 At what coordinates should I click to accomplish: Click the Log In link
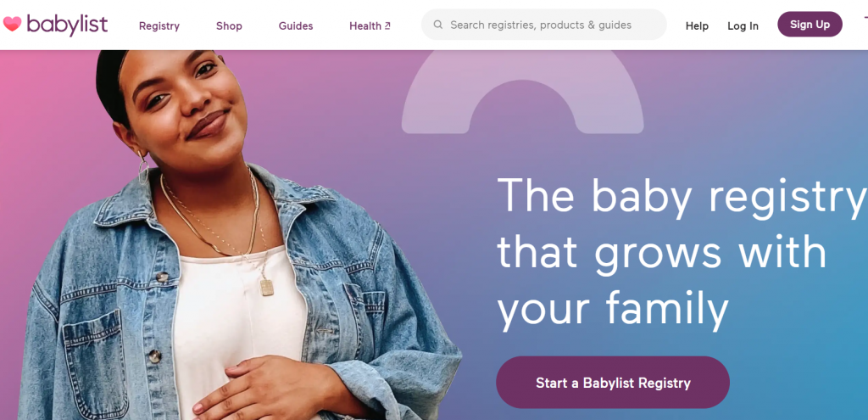(743, 26)
